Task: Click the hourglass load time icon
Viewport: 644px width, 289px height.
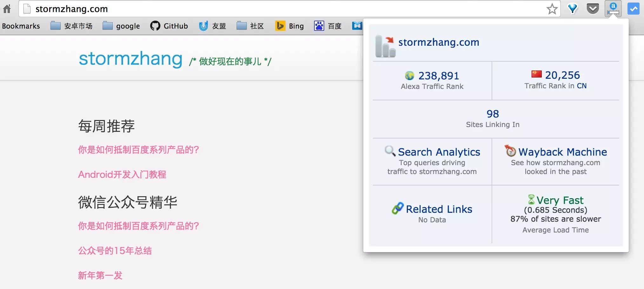Action: coord(531,199)
